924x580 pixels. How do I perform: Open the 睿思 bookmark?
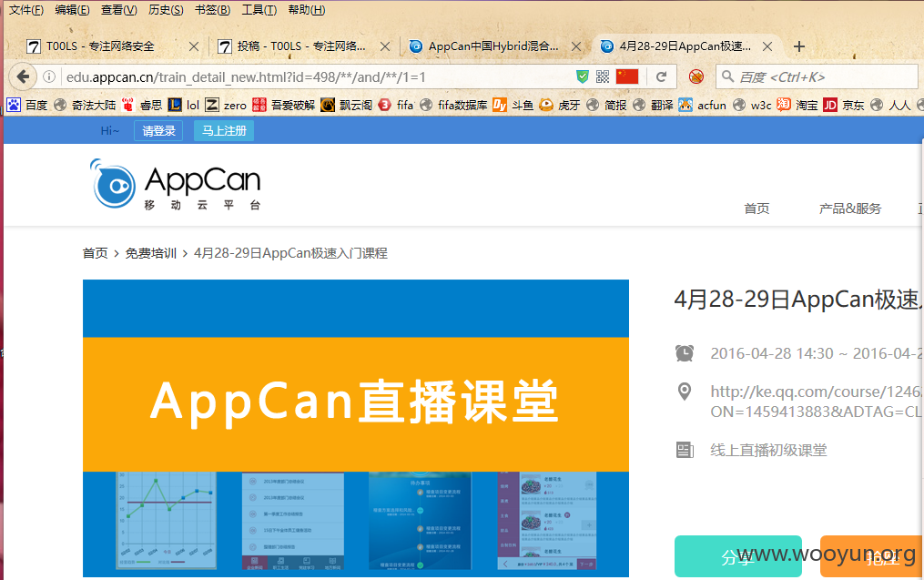(142, 105)
